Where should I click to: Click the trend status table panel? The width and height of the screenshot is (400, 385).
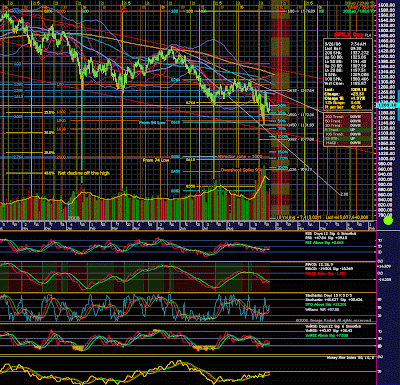coord(348,129)
